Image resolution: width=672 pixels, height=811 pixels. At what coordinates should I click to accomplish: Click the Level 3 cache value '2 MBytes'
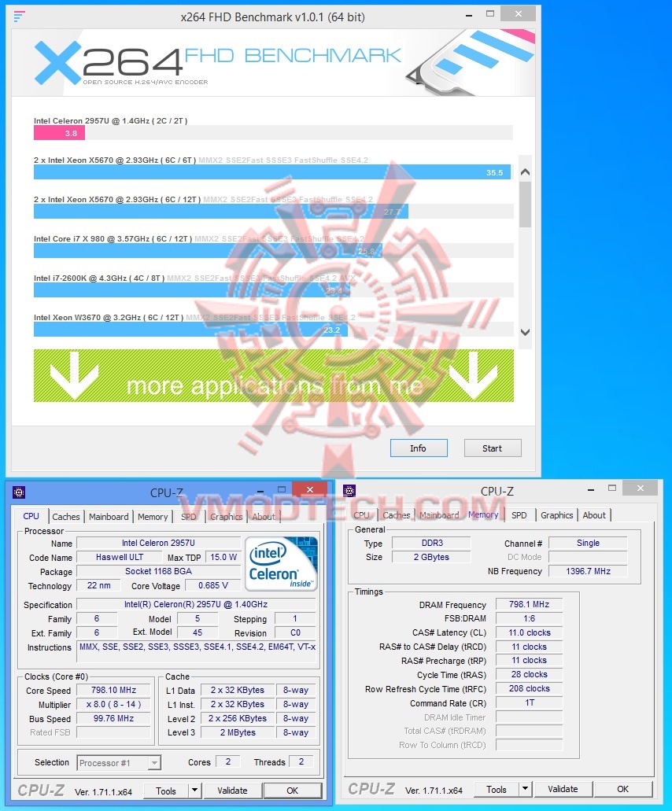click(x=238, y=732)
